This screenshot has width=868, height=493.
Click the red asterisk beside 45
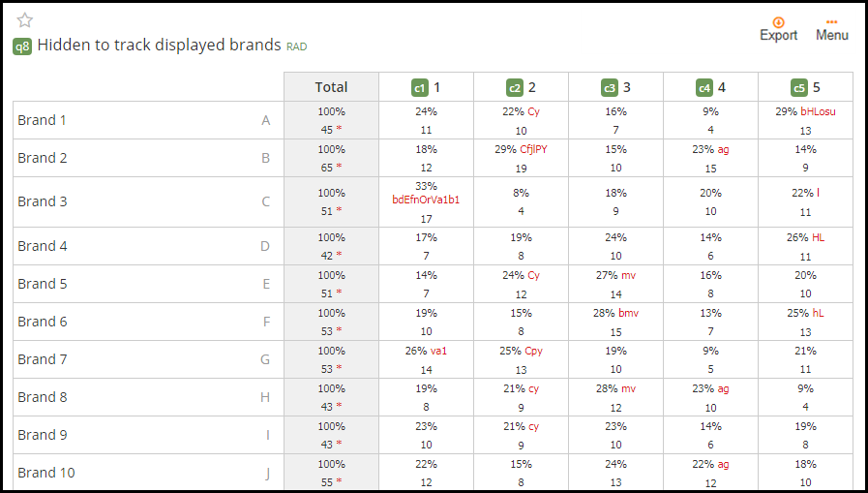pos(339,130)
